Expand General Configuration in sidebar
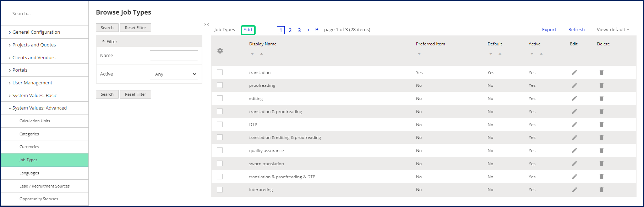 (36, 32)
